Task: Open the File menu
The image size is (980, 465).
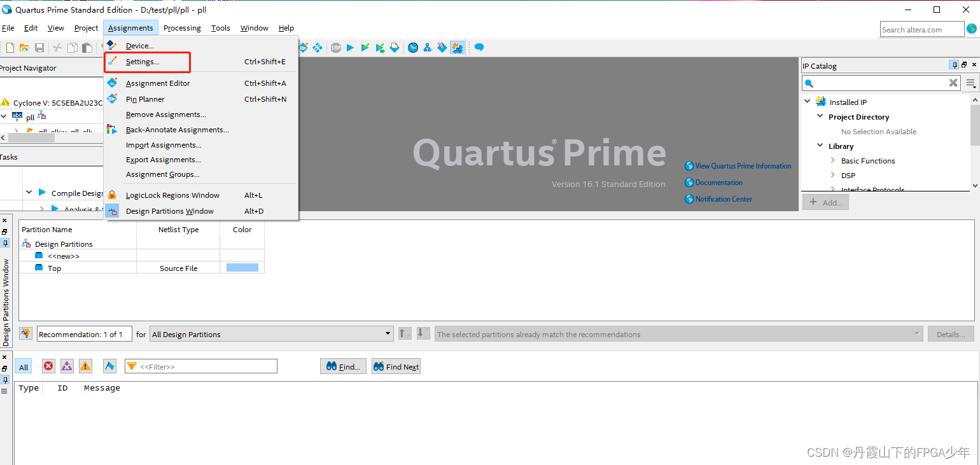Action: pyautogui.click(x=8, y=28)
